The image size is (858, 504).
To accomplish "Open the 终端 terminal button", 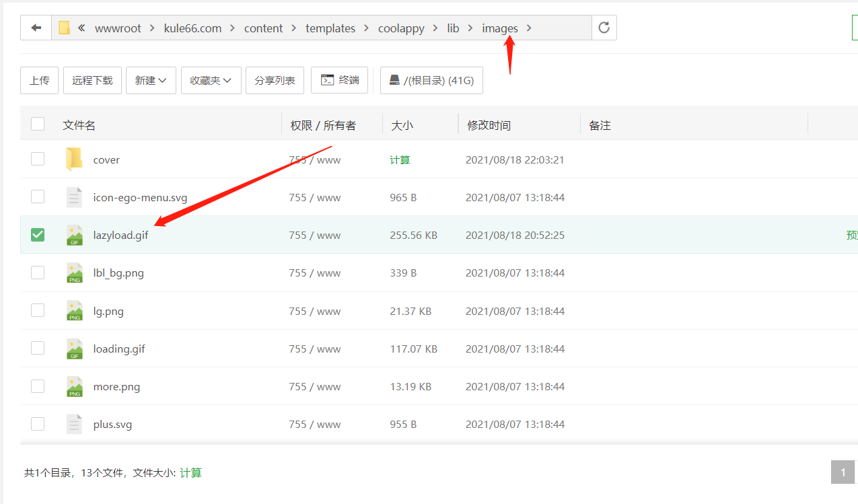I will pyautogui.click(x=340, y=80).
